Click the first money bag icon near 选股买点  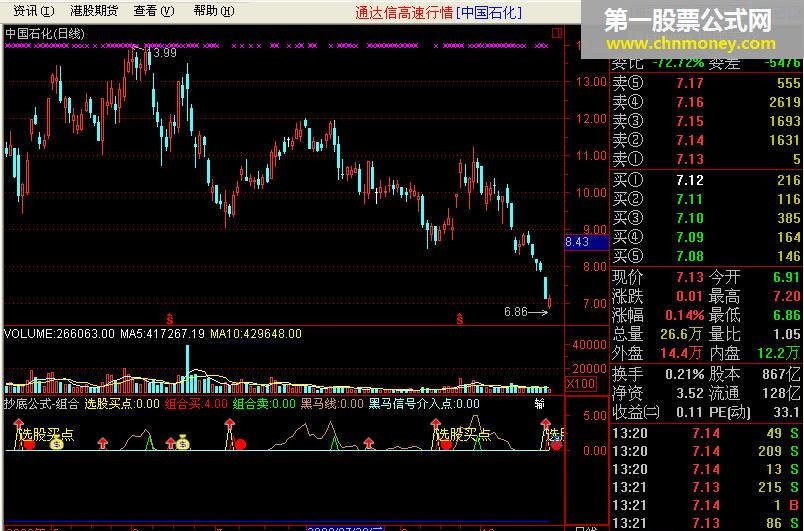tap(56, 444)
